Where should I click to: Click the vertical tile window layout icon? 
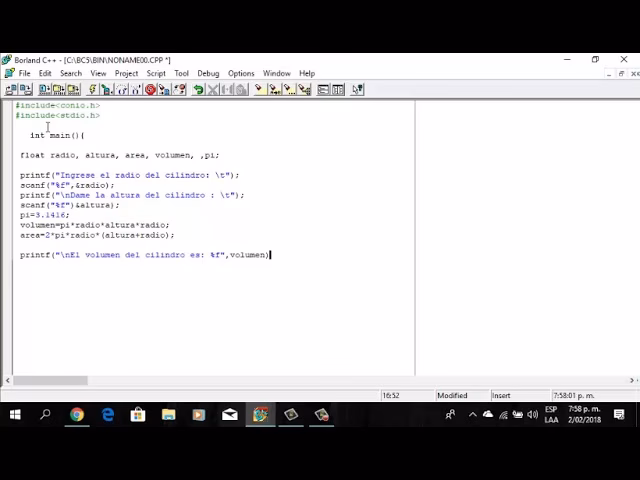pos(338,89)
